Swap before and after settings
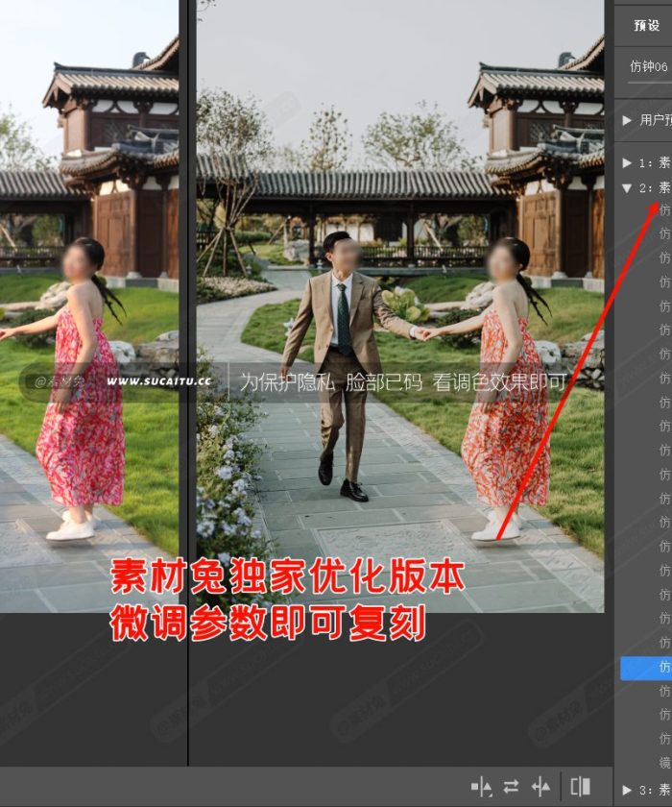The height and width of the screenshot is (807, 672). click(x=511, y=787)
